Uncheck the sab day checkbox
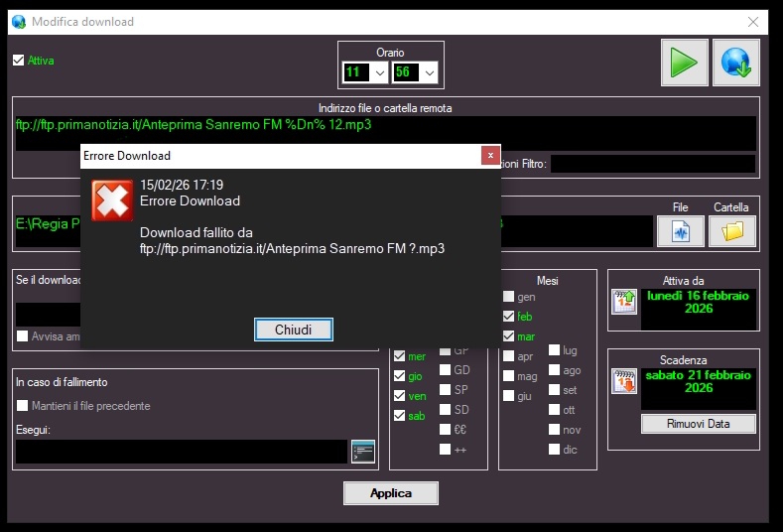The image size is (783, 532). pos(399,416)
